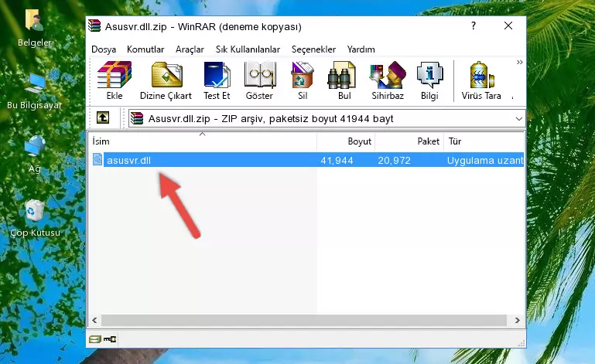The image size is (595, 364).
Task: Click the asusvr.dll file icon
Action: (x=97, y=160)
